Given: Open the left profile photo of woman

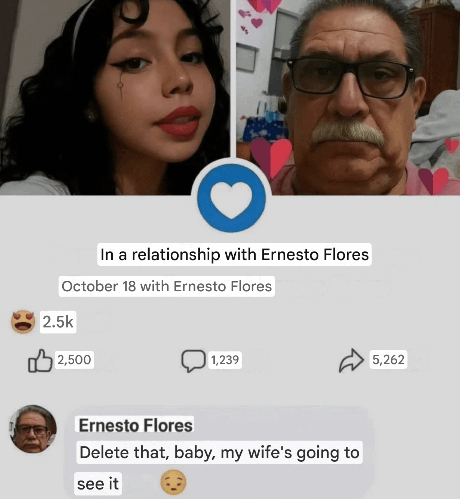Looking at the screenshot, I should tap(115, 97).
